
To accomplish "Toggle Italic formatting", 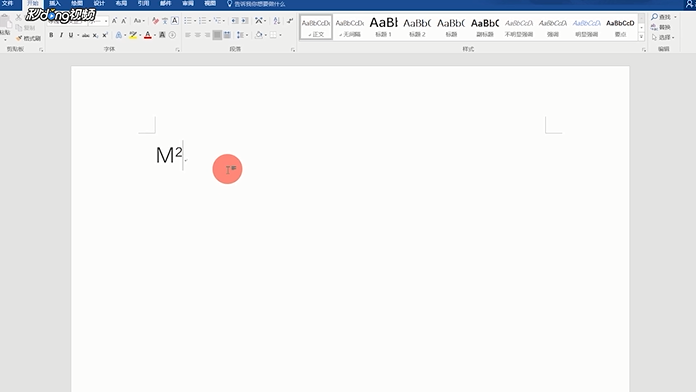I will (x=61, y=35).
